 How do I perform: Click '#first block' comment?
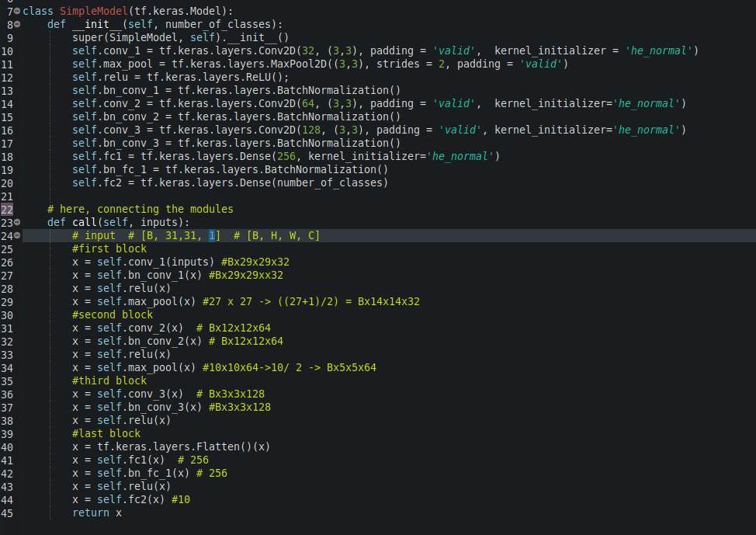pyautogui.click(x=109, y=248)
